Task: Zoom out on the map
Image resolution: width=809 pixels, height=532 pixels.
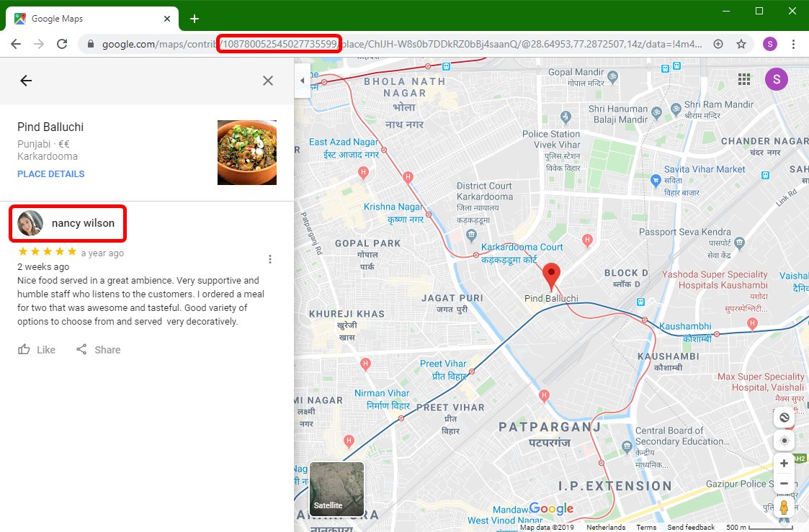Action: 784,484
